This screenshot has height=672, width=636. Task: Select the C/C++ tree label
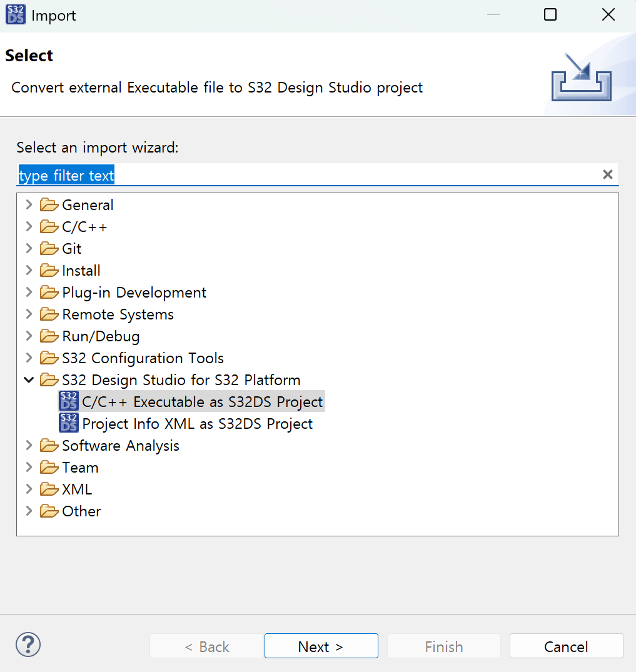(x=84, y=227)
